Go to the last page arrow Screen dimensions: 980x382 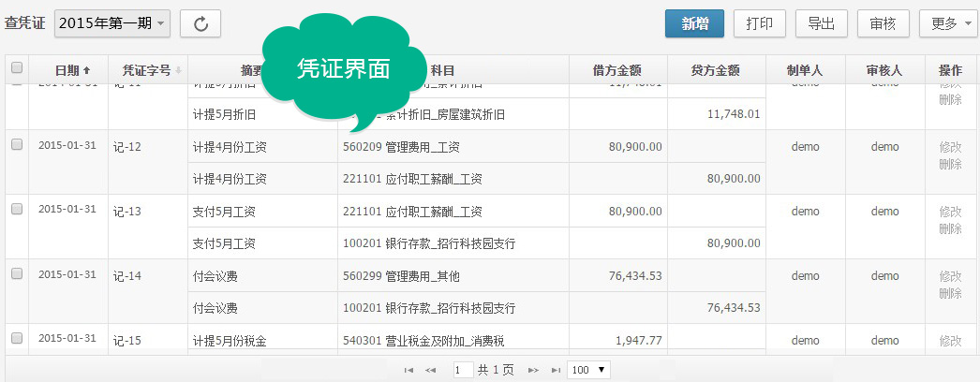click(x=556, y=370)
